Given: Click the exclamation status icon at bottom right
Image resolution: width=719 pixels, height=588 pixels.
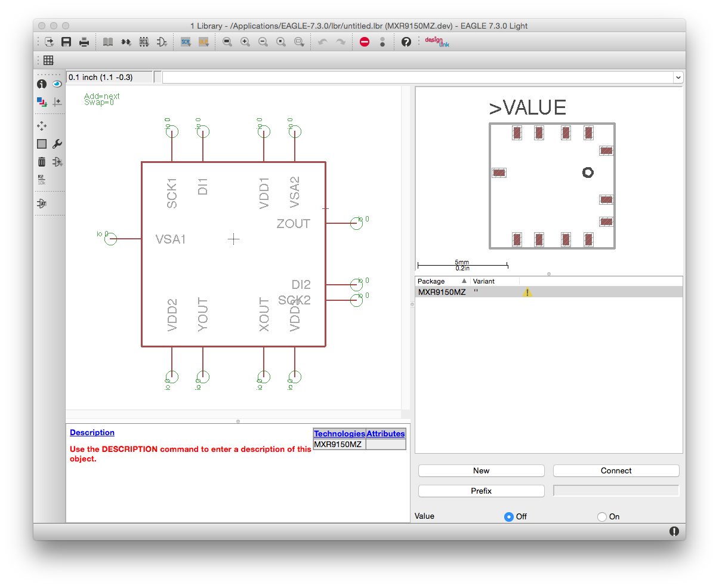Looking at the screenshot, I should (674, 531).
